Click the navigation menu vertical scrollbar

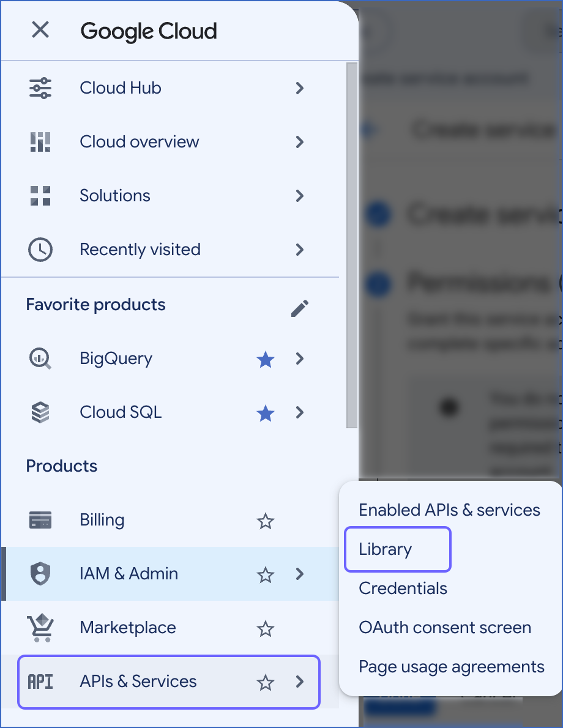352,245
